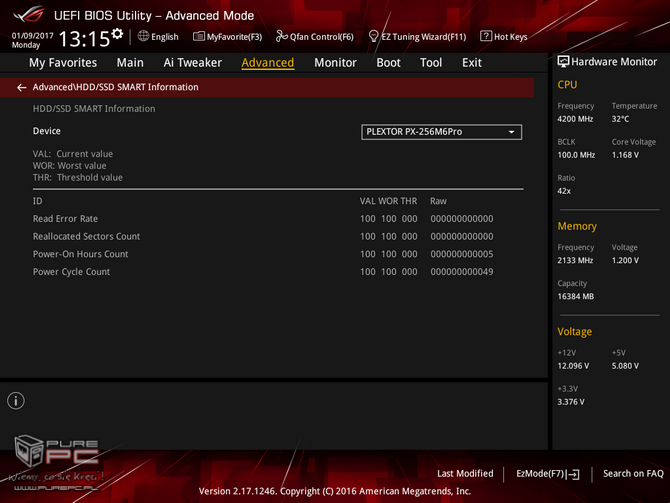Click the Raw column header
This screenshot has height=503, width=670.
pos(438,201)
